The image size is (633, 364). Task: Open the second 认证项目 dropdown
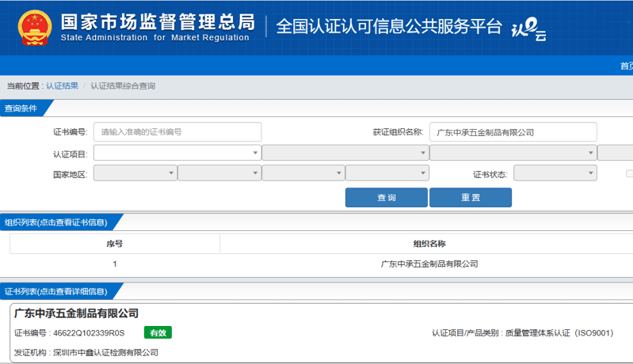click(345, 153)
